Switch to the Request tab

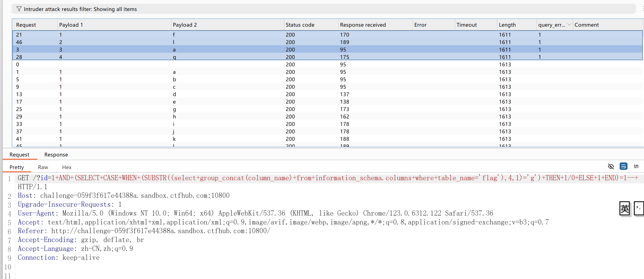(x=20, y=155)
